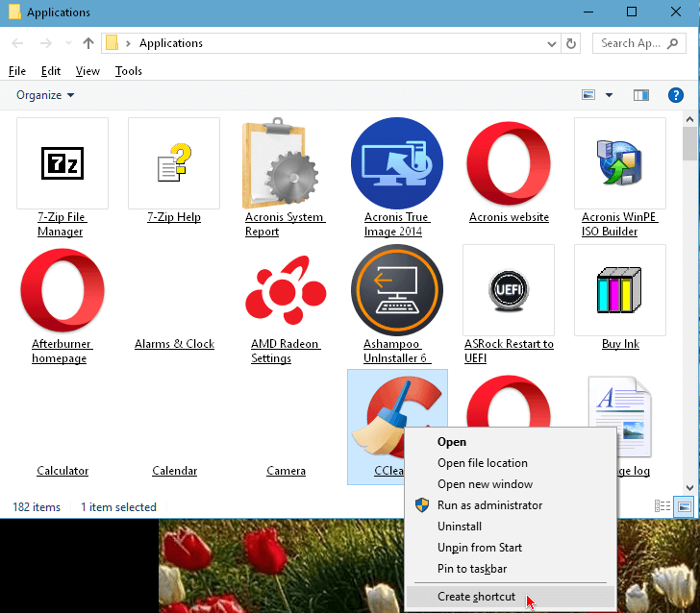This screenshot has height=613, width=700.
Task: Choose Unpin from Start
Action: point(511,548)
